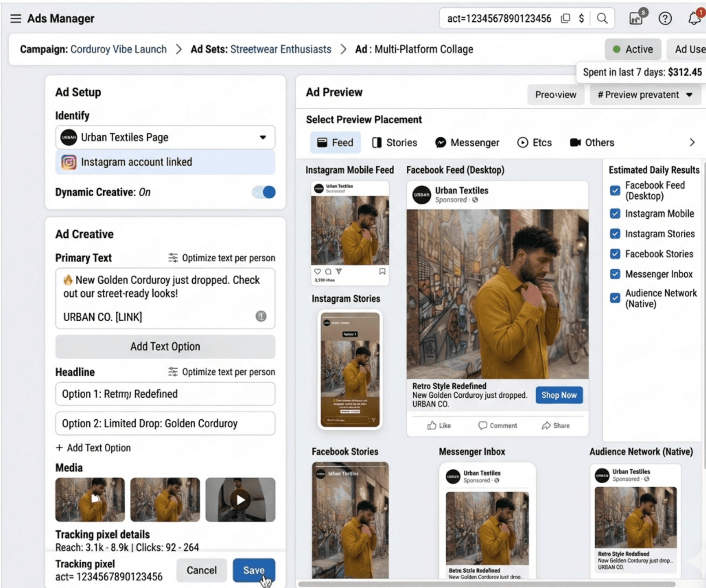Image resolution: width=706 pixels, height=588 pixels.
Task: Click the Headline Option 1 field
Action: (165, 394)
